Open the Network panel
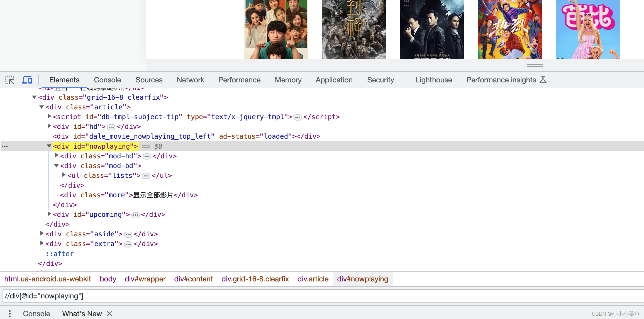This screenshot has width=644, height=319. pos(190,80)
